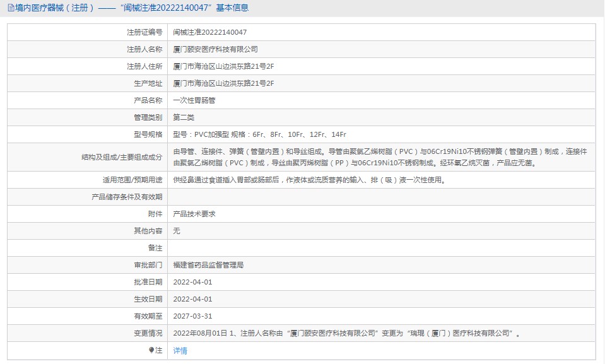The height and width of the screenshot is (364, 605).
Task: Click the lightbulb icon next to 注
Action: click(x=151, y=350)
